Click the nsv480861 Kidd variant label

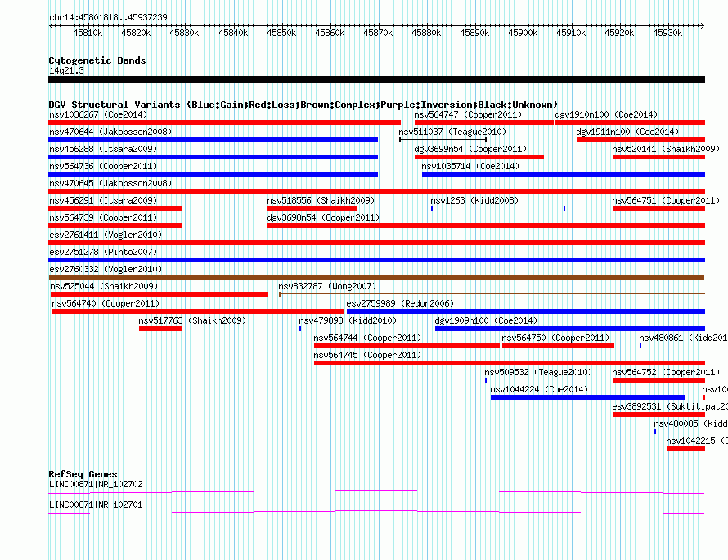[684, 338]
